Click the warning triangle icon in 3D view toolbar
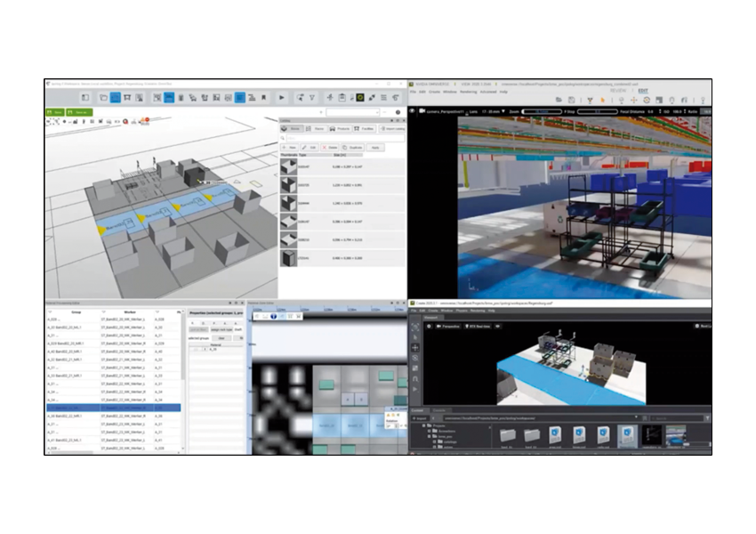 (144, 121)
